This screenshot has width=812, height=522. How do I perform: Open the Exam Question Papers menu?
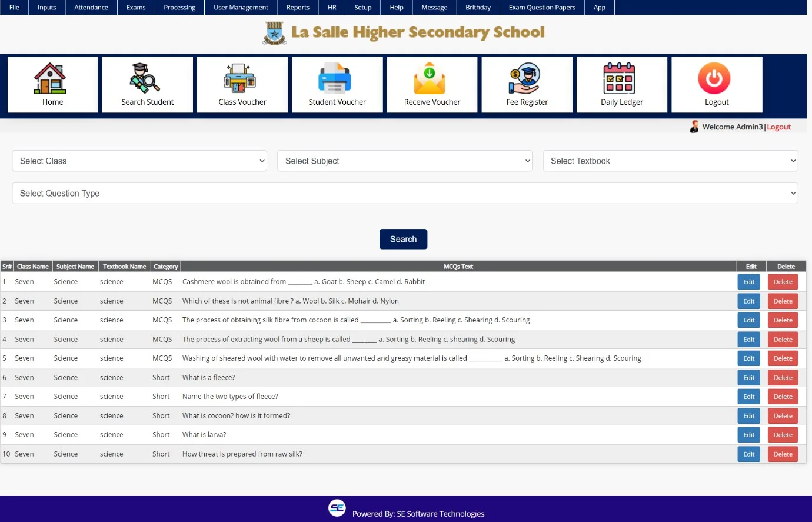tap(542, 8)
